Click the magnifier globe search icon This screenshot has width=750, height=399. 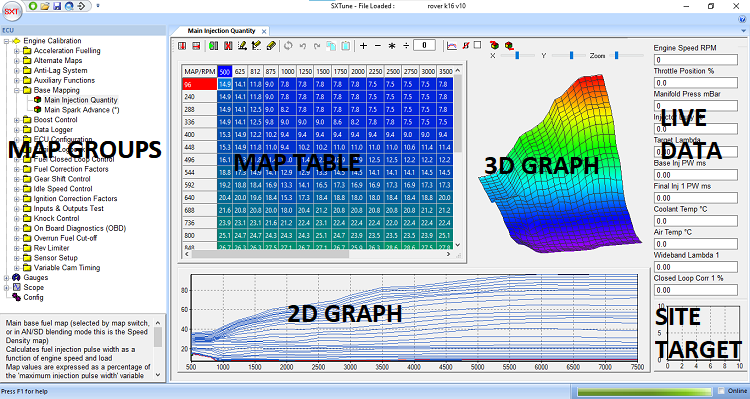click(x=69, y=6)
